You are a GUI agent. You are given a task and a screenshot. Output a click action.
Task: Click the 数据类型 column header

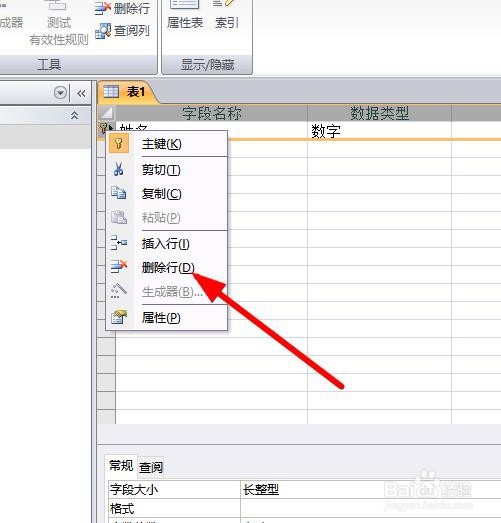tap(379, 113)
